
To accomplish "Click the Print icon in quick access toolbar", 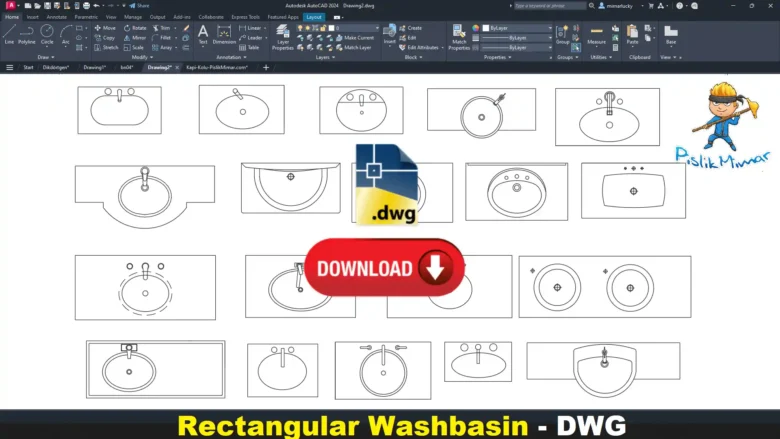I will pos(86,5).
